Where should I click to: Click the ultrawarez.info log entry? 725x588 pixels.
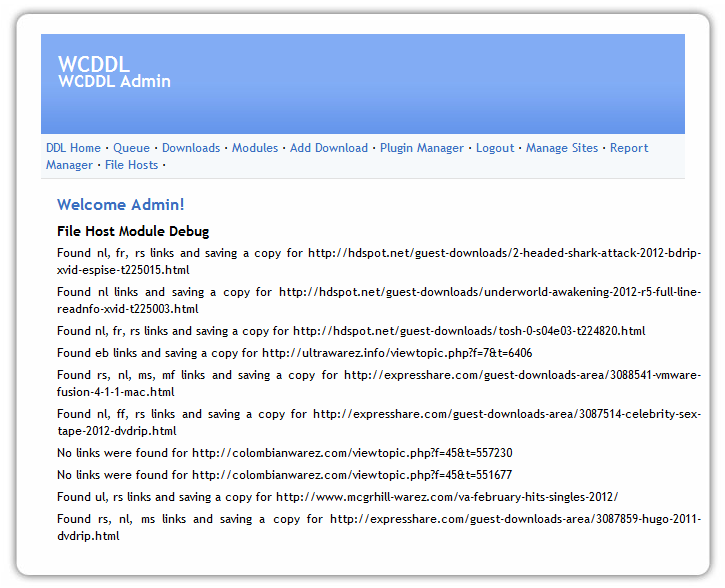pos(294,353)
